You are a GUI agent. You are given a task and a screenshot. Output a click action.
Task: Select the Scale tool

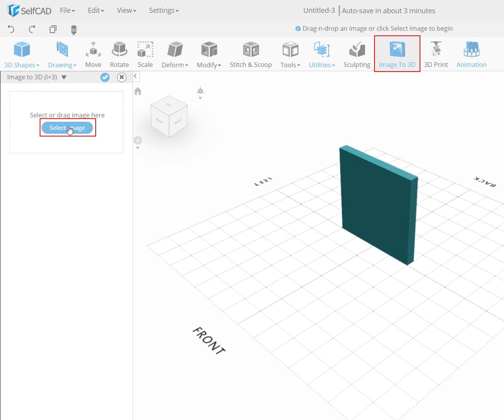pyautogui.click(x=145, y=54)
